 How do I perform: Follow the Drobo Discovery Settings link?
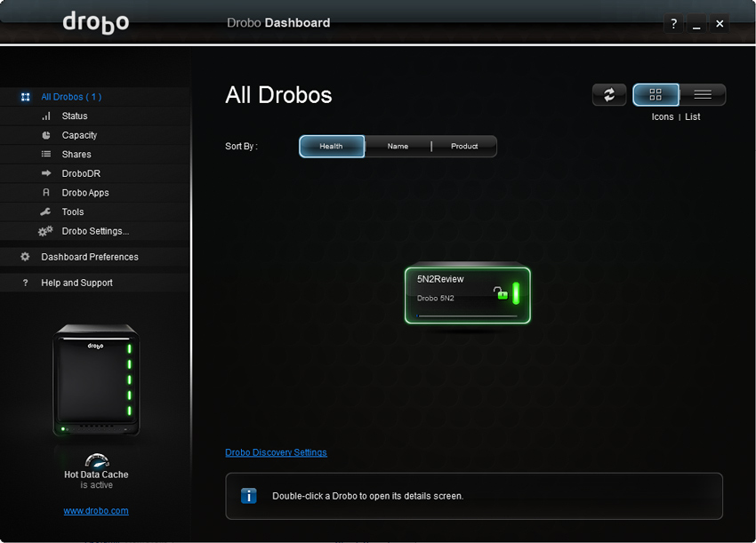pos(277,452)
